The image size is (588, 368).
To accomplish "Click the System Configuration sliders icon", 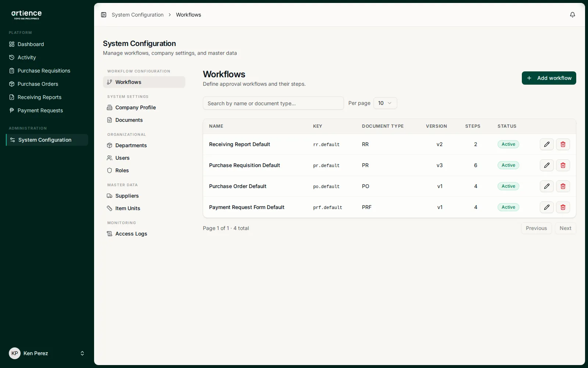I will [x=12, y=140].
